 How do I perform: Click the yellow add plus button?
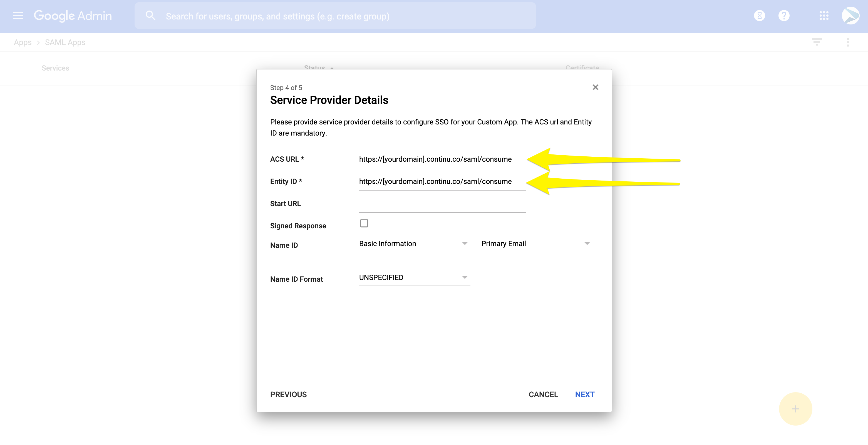(795, 409)
